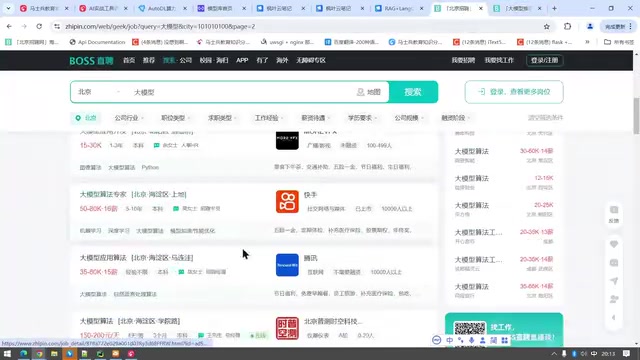Click the IME microphone icon in floating toolbar
Image resolution: width=640 pixels, height=360 pixels.
click(471, 340)
